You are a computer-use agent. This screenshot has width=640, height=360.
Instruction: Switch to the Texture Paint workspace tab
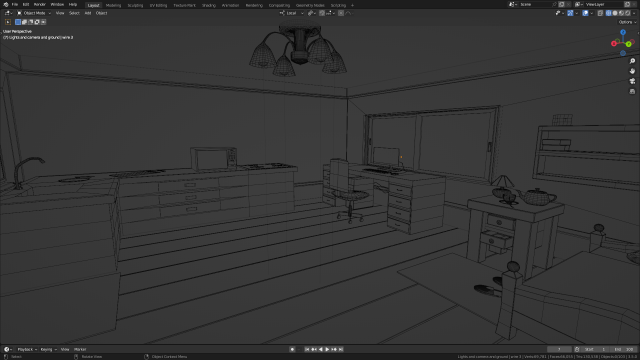[184, 5]
